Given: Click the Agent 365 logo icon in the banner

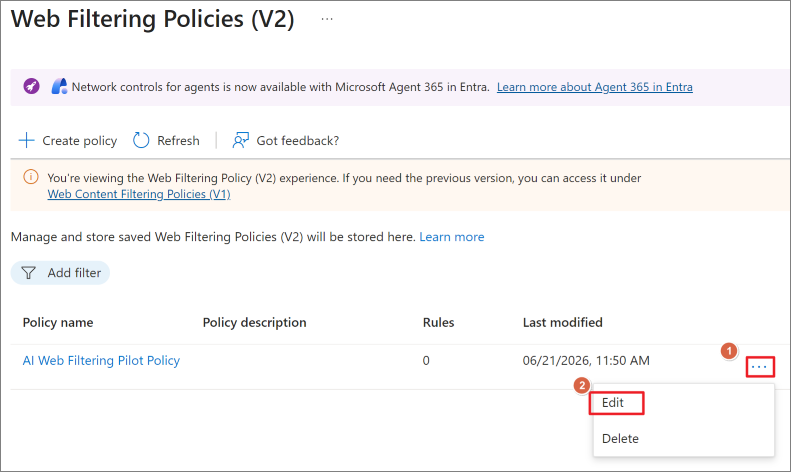Looking at the screenshot, I should coord(59,86).
